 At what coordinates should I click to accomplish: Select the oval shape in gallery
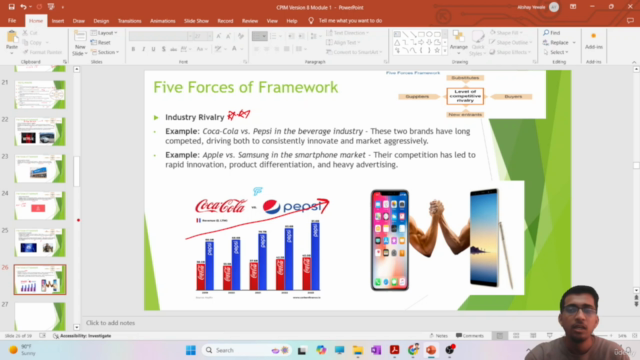tap(429, 34)
